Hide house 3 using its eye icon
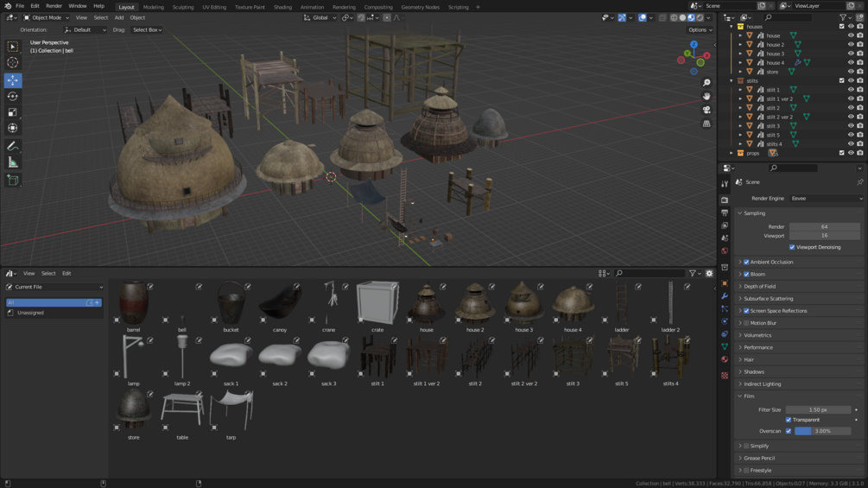 point(850,54)
